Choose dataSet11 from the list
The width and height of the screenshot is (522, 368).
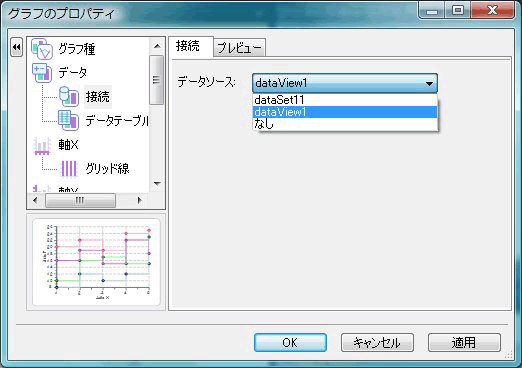pyautogui.click(x=345, y=100)
